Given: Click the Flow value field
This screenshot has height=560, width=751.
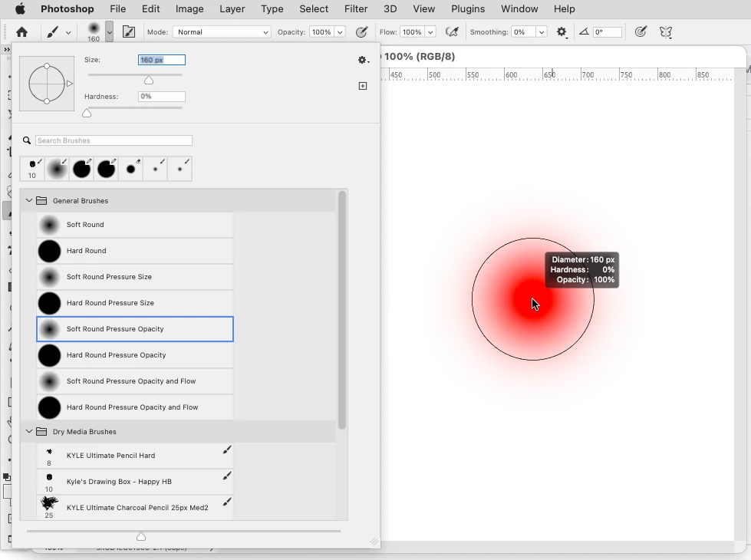Looking at the screenshot, I should coord(413,32).
